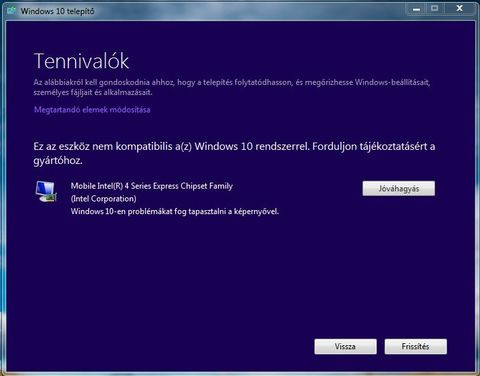Screen dimensions: 480x376
Task: Close the Windows 10 telepítő window
Action: coord(459,9)
